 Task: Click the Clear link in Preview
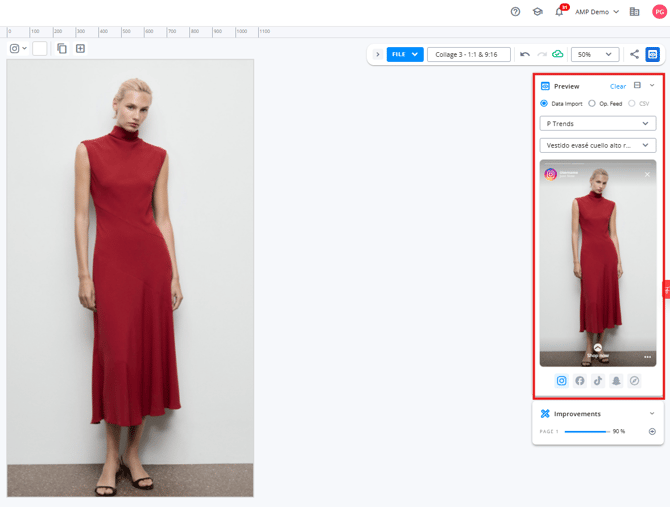[x=618, y=86]
